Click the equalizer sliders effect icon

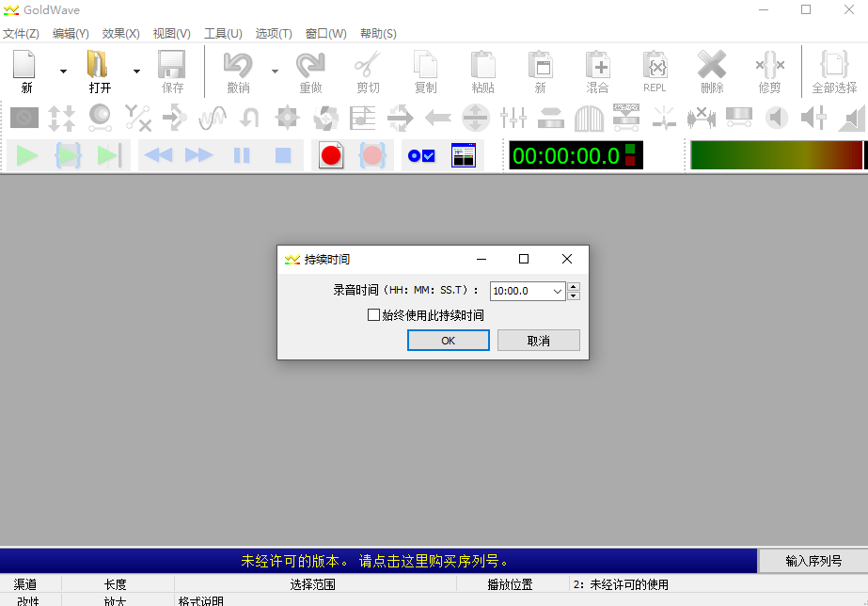pyautogui.click(x=513, y=118)
